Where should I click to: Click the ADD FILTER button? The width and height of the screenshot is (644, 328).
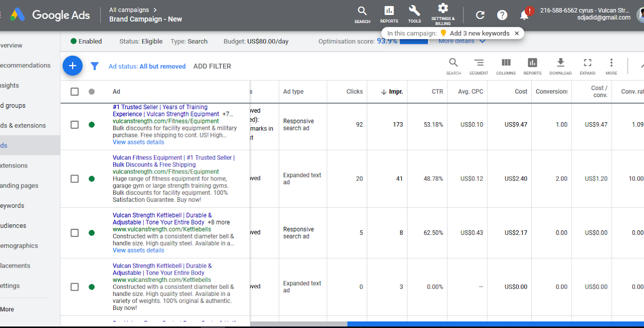212,66
